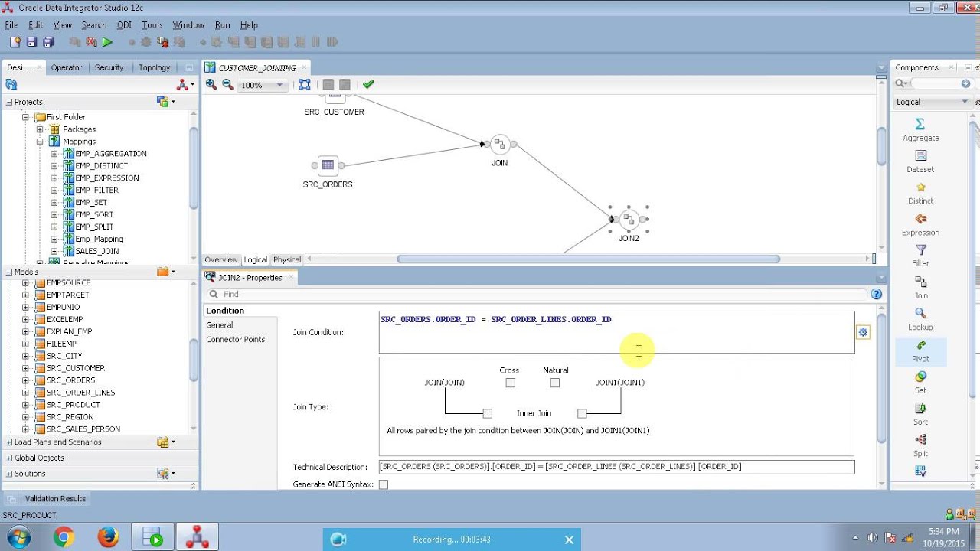Image resolution: width=980 pixels, height=551 pixels.
Task: Switch to the Overview tab
Action: (221, 260)
